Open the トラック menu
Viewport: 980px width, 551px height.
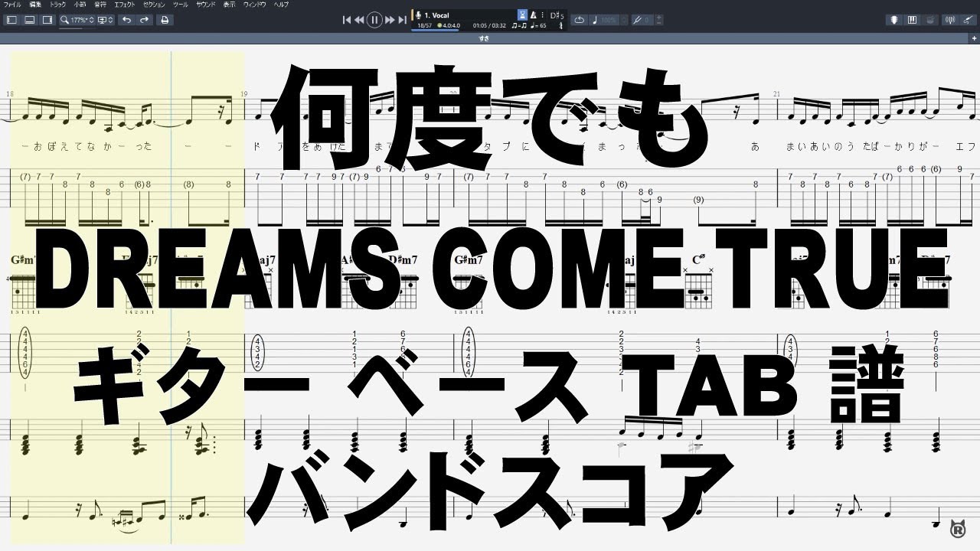coord(57,5)
